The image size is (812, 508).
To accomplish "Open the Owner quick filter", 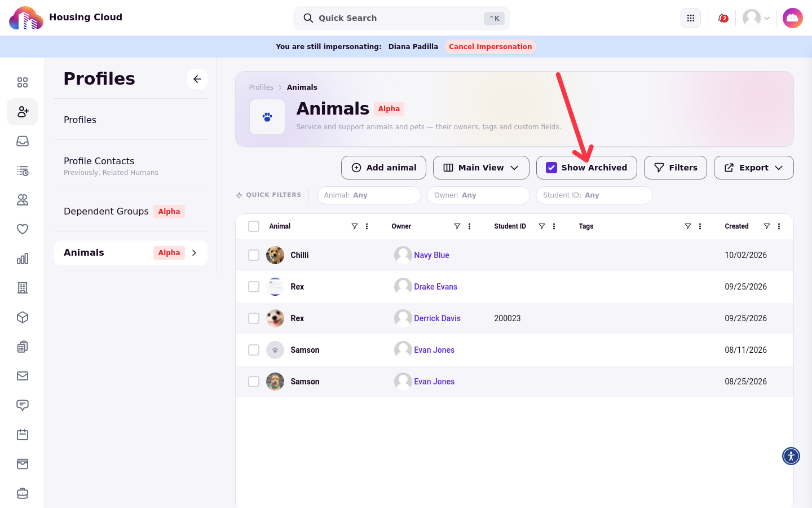I will coord(478,195).
